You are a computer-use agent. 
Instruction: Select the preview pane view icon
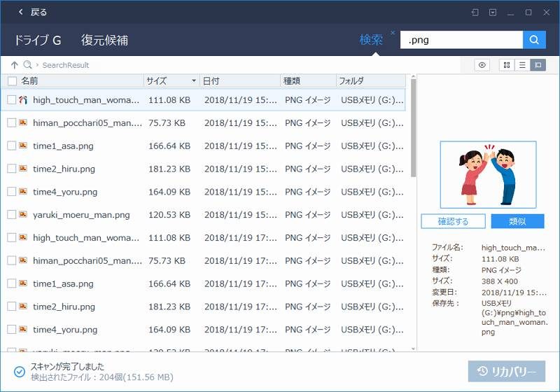click(x=538, y=65)
